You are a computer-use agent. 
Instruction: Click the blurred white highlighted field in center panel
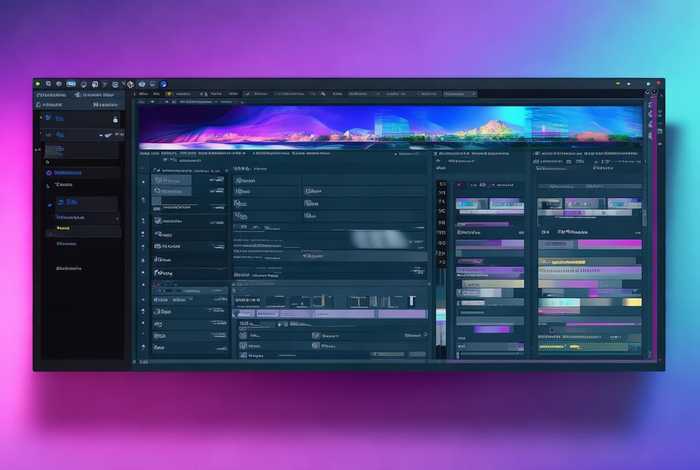pos(377,240)
